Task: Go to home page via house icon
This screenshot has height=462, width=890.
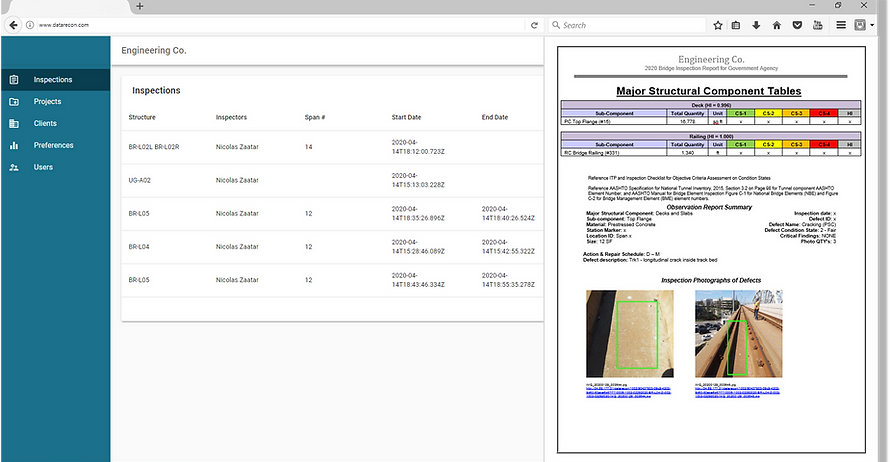Action: click(x=776, y=25)
